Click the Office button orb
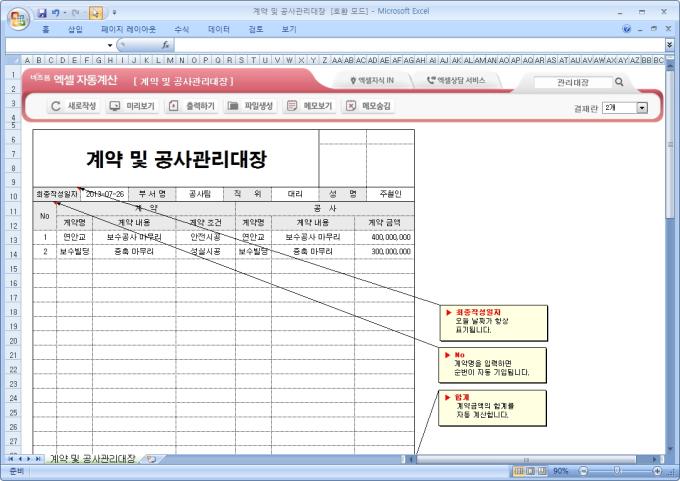680x481 pixels. [x=18, y=19]
